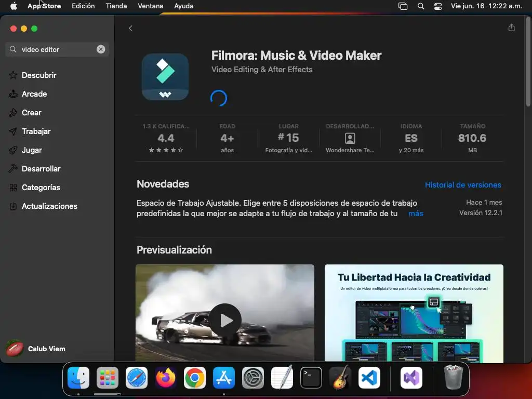Open Launchpad from the Dock

pyautogui.click(x=108, y=378)
